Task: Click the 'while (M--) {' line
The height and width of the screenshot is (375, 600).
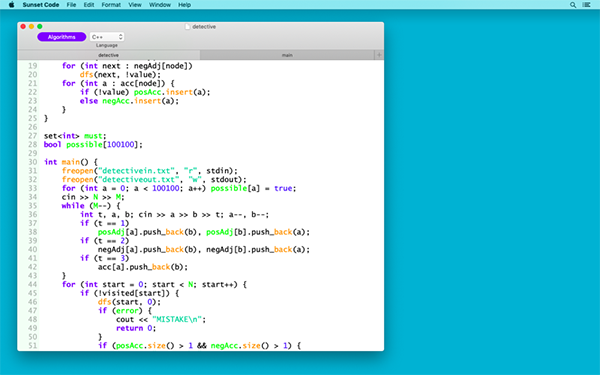Action: (x=91, y=206)
